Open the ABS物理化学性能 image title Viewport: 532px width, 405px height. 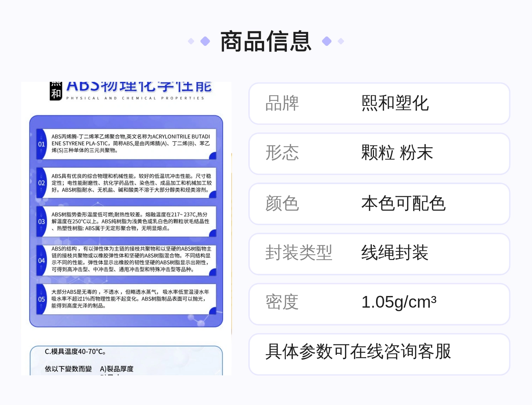139,87
